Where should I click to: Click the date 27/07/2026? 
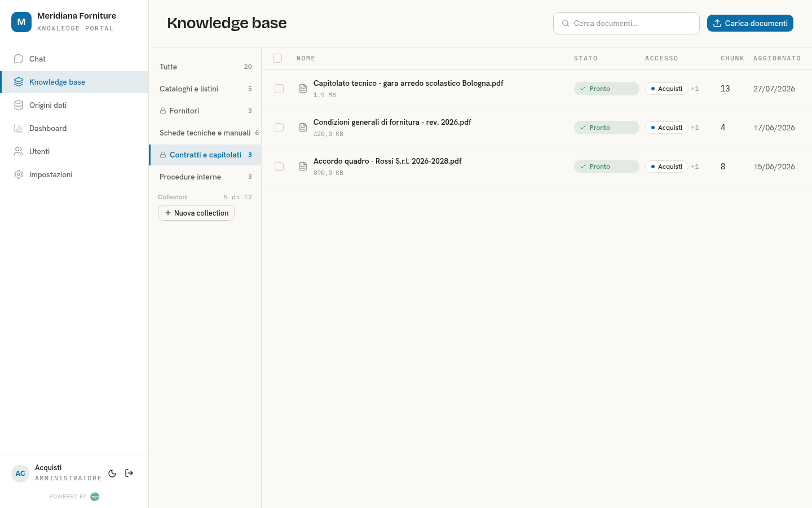pos(774,89)
